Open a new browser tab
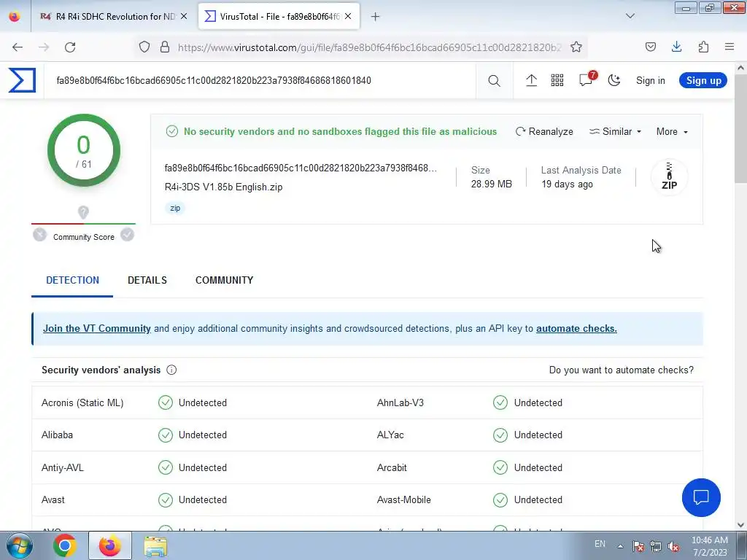The image size is (747, 560). (376, 17)
